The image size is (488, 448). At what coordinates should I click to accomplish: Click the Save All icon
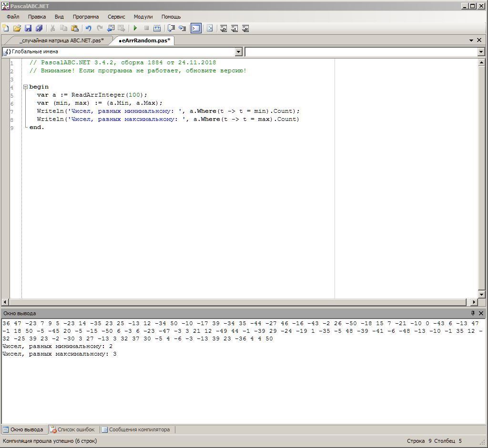pyautogui.click(x=39, y=29)
